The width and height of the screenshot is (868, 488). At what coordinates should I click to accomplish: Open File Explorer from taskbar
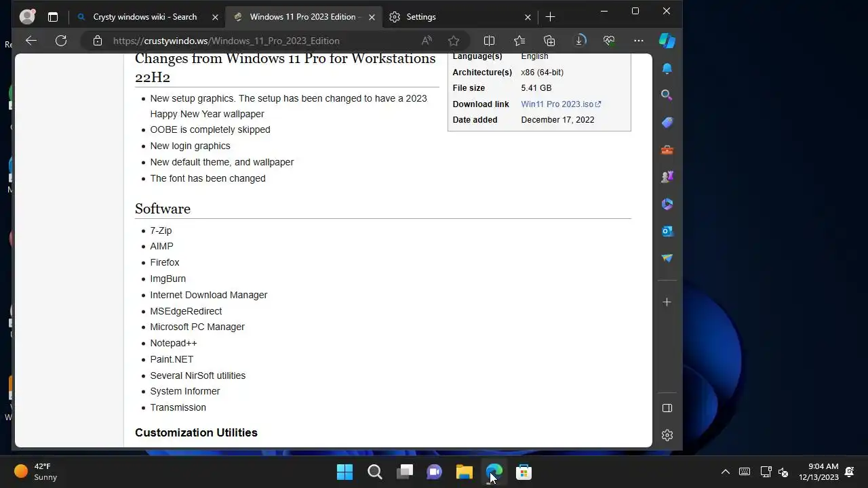(x=464, y=472)
